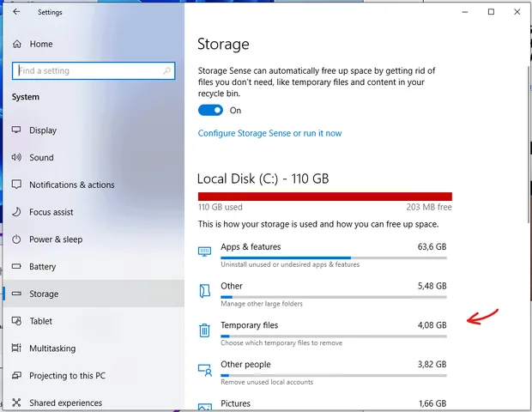Click Remove unused local accounts text
The height and width of the screenshot is (412, 532).
click(x=267, y=382)
